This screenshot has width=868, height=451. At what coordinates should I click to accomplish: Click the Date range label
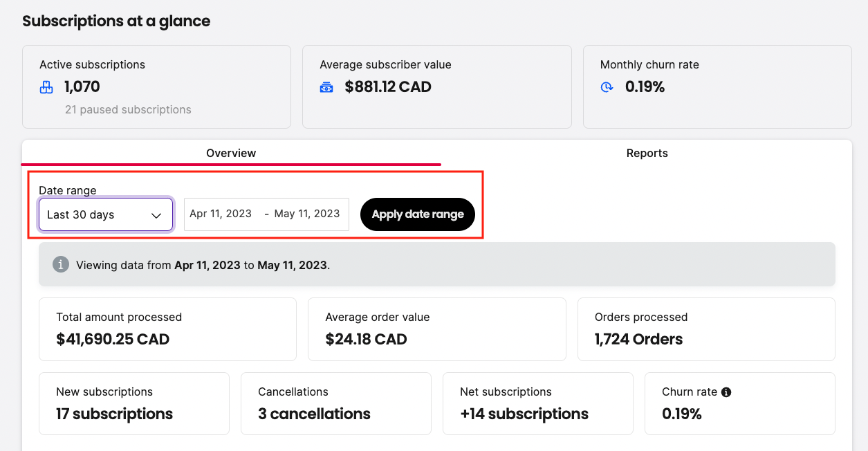click(68, 190)
